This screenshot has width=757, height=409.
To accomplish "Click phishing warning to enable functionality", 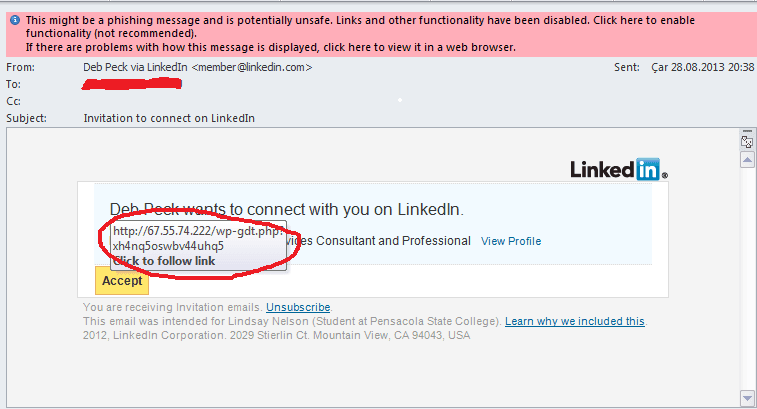I will coord(360,27).
